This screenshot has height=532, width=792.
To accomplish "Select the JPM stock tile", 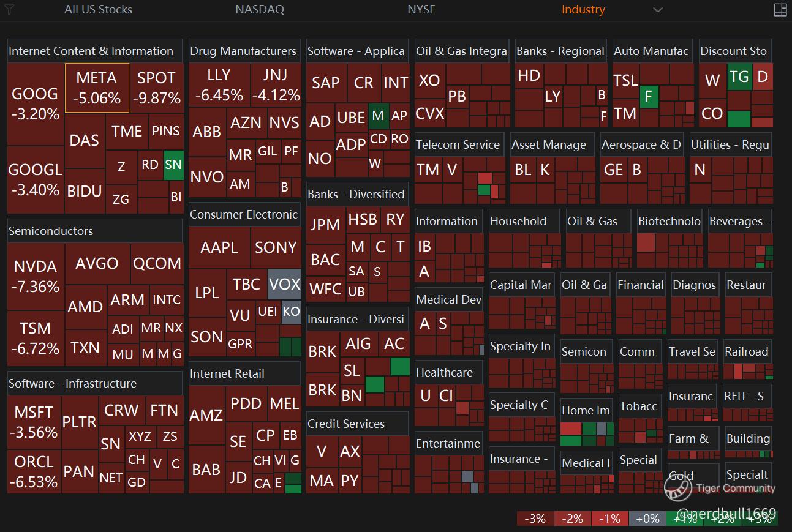I will (325, 224).
